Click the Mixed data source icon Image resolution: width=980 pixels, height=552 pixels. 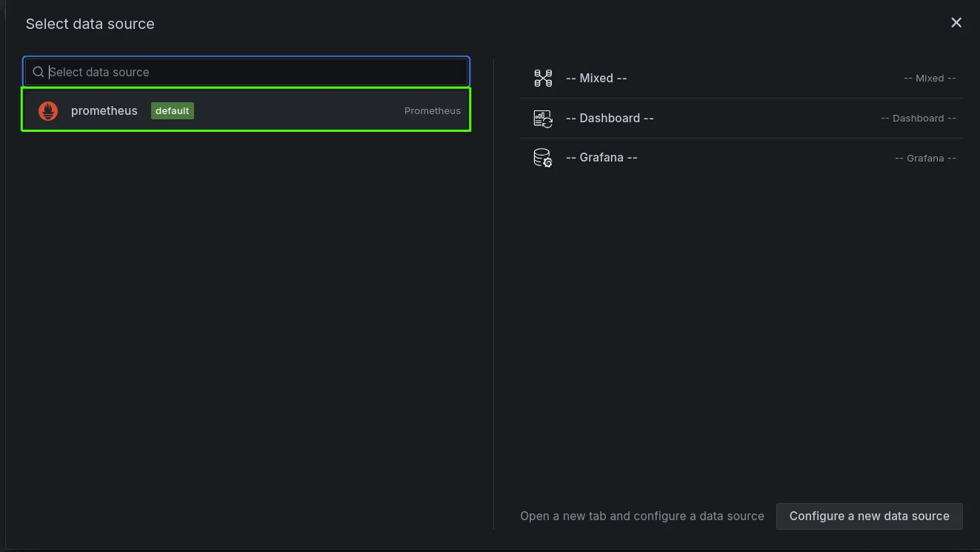click(x=543, y=78)
